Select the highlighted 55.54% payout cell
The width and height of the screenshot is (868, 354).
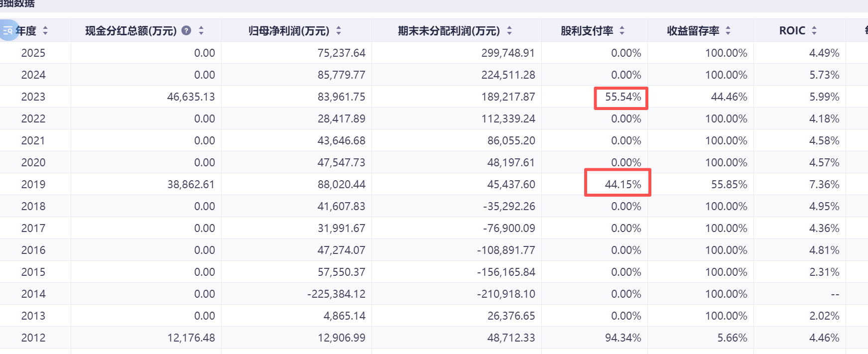(x=622, y=97)
